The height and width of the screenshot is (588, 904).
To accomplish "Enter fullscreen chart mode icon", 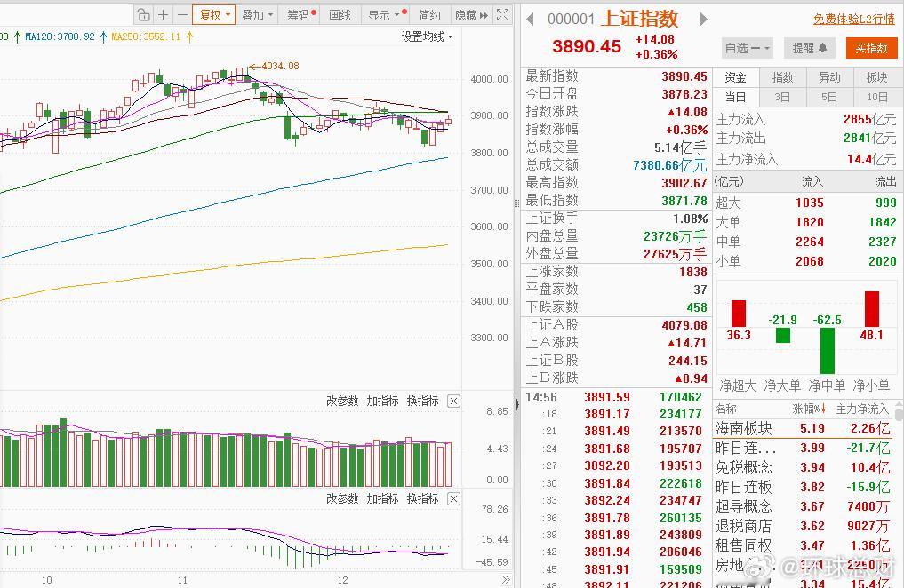I will pos(503,15).
